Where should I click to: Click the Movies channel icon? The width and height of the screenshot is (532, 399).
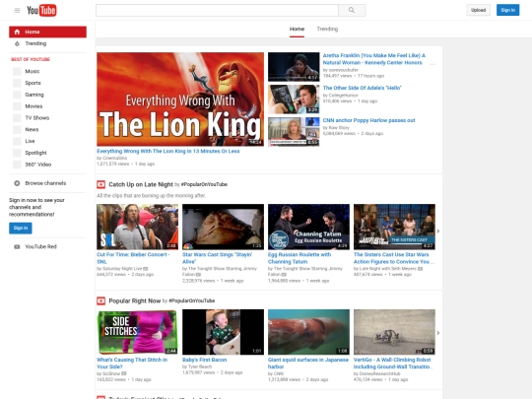point(17,106)
